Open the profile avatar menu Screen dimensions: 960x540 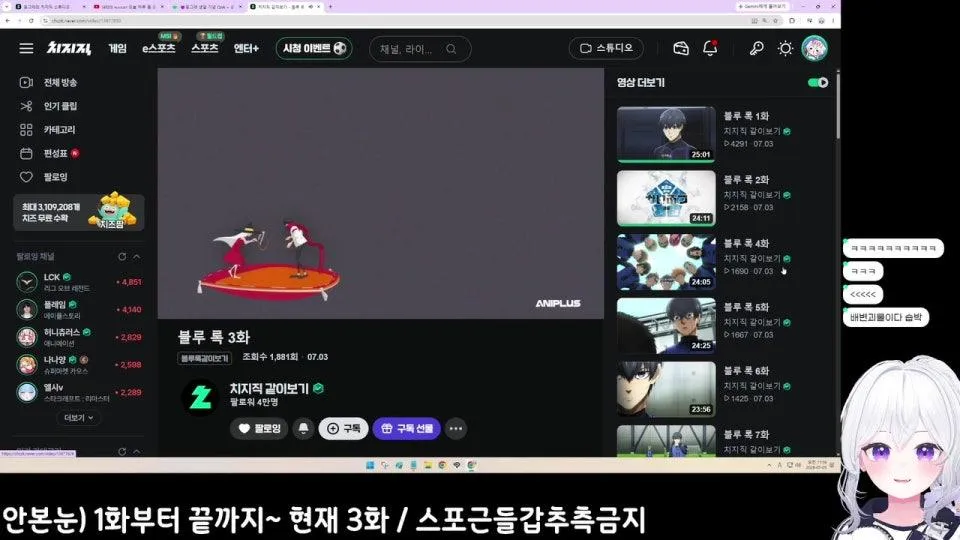(814, 48)
